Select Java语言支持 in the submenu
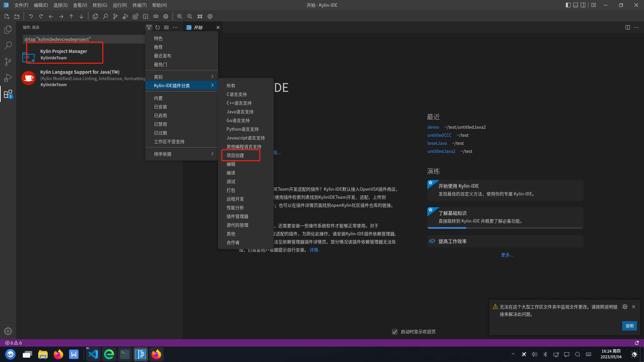The image size is (644, 362). click(246, 112)
